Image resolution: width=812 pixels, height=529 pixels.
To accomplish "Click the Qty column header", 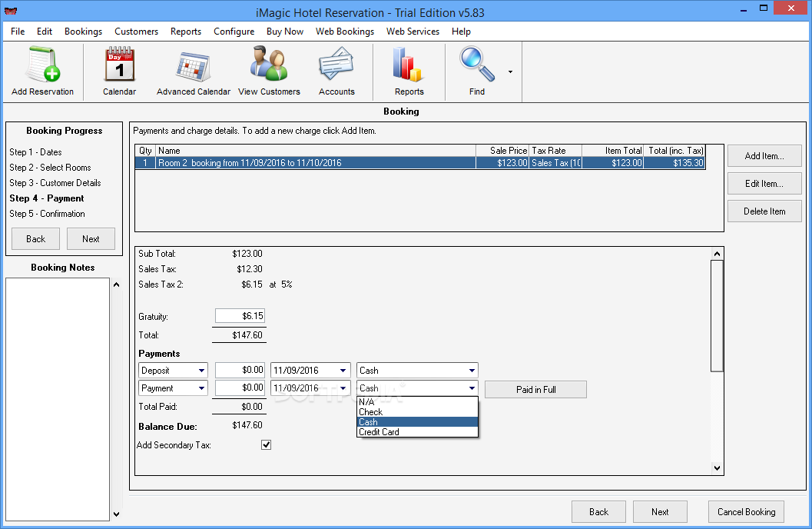I will pyautogui.click(x=145, y=151).
